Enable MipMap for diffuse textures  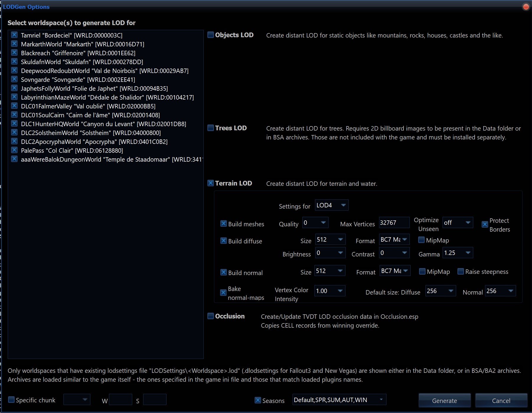click(421, 240)
